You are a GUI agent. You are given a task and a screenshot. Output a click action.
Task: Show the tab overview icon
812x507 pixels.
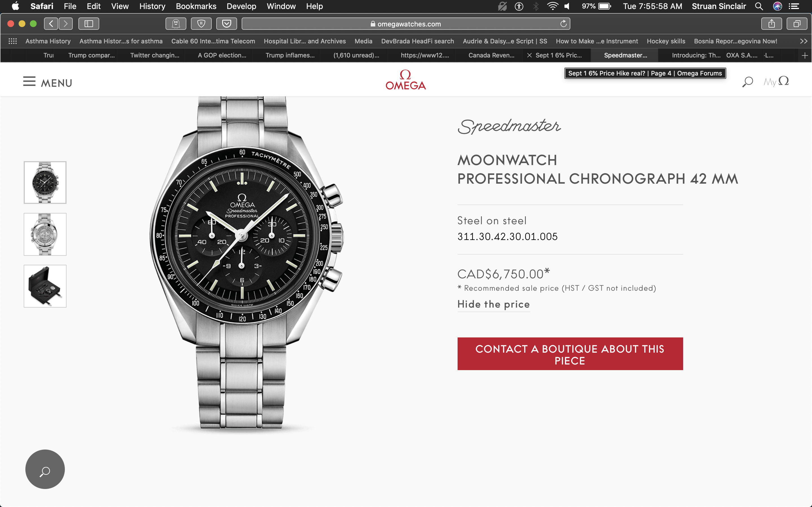(797, 24)
